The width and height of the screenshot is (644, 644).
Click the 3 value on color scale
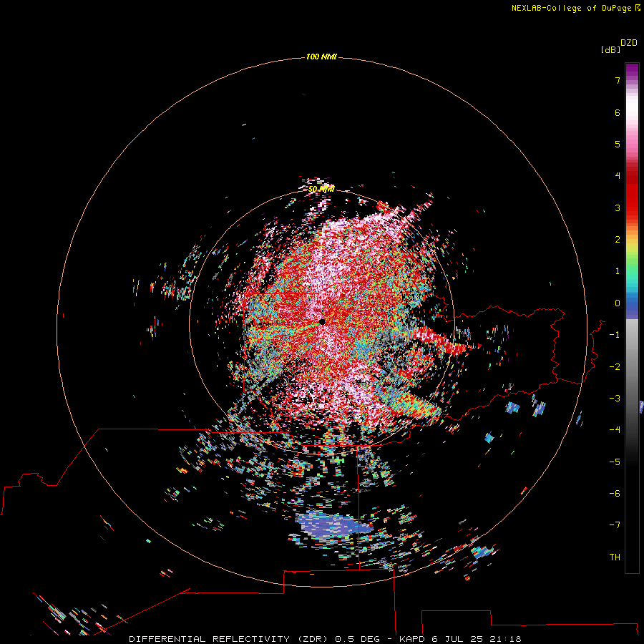coord(618,208)
